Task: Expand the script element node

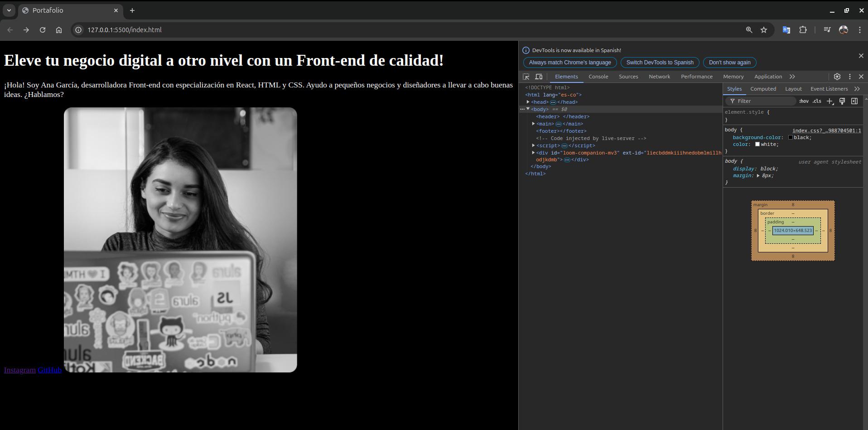Action: 534,145
